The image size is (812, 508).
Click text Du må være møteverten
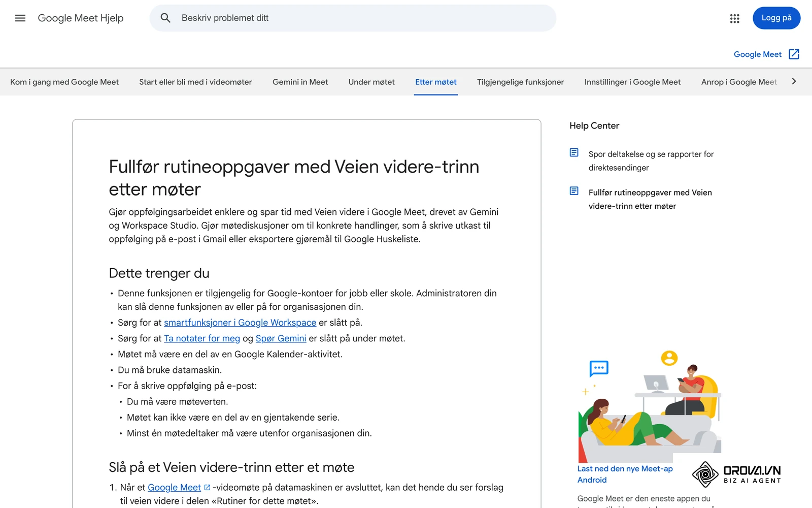click(177, 401)
